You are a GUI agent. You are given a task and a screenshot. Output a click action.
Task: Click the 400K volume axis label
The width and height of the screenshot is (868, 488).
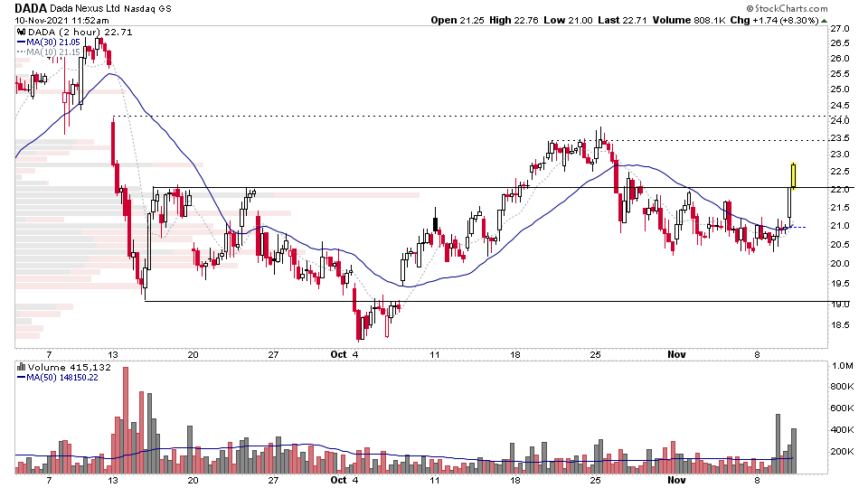click(842, 429)
